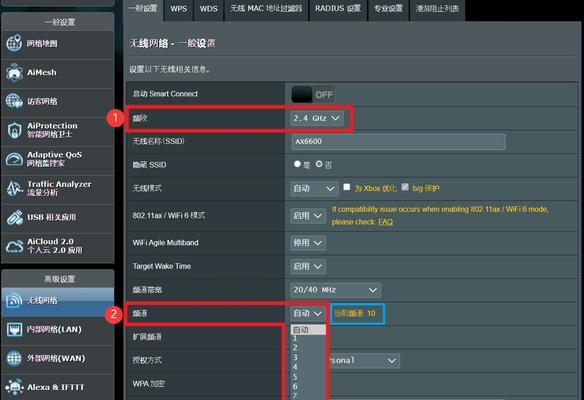Open the wireless mode dropdown set to 自动
584x400 pixels.
(x=314, y=188)
